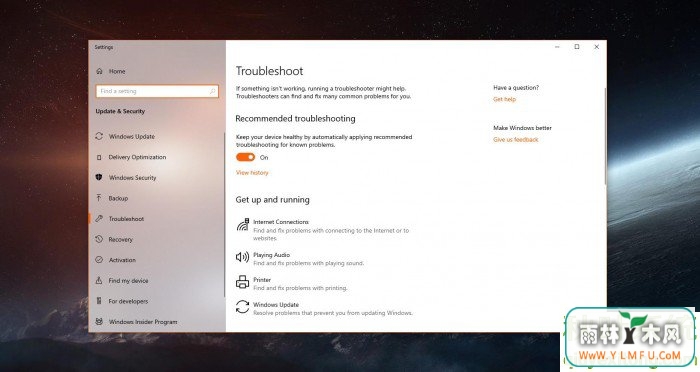Click the Recovery icon
The width and height of the screenshot is (700, 372).
pyautogui.click(x=99, y=239)
